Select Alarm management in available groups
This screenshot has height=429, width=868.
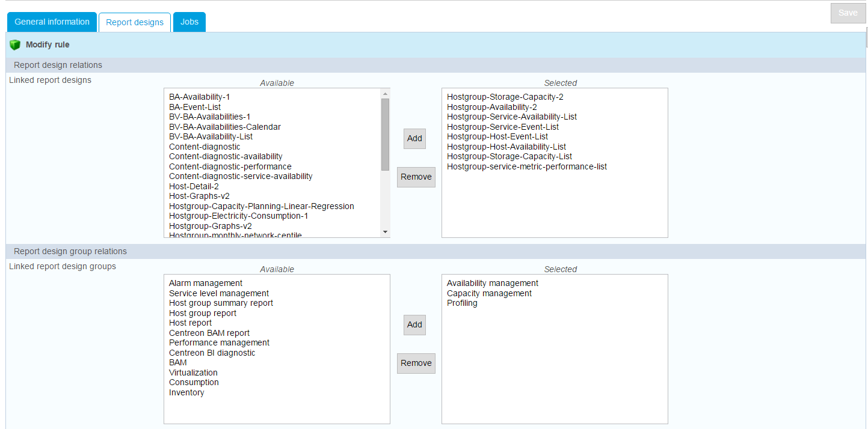point(205,283)
